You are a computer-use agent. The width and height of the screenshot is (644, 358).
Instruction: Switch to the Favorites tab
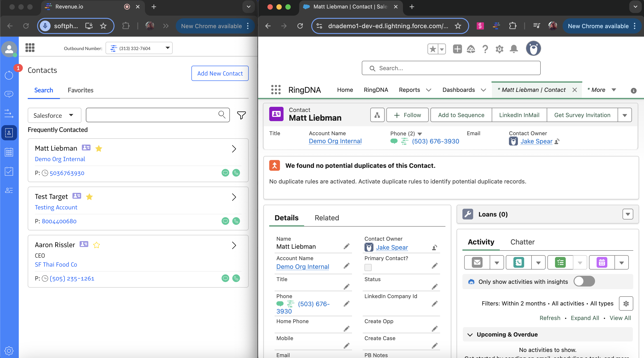click(80, 90)
